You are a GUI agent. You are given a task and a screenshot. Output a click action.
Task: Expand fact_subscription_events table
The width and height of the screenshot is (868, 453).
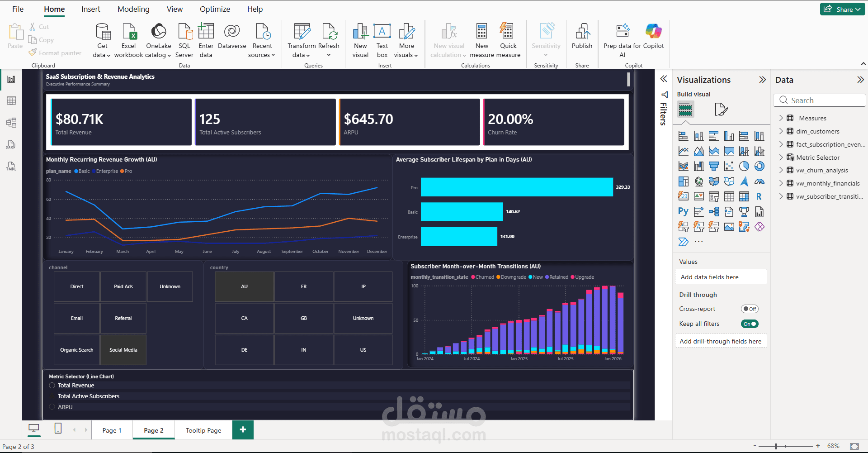click(781, 144)
